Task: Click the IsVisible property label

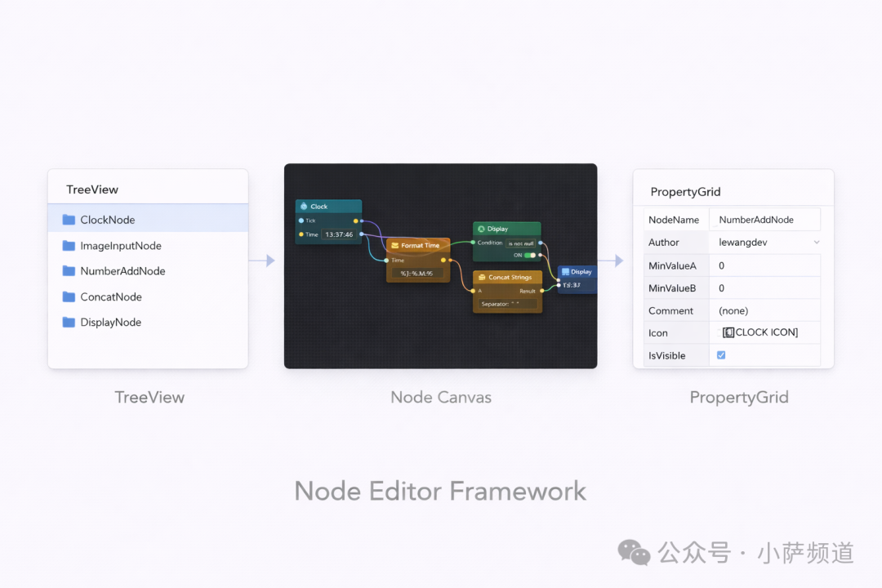Action: pyautogui.click(x=667, y=355)
